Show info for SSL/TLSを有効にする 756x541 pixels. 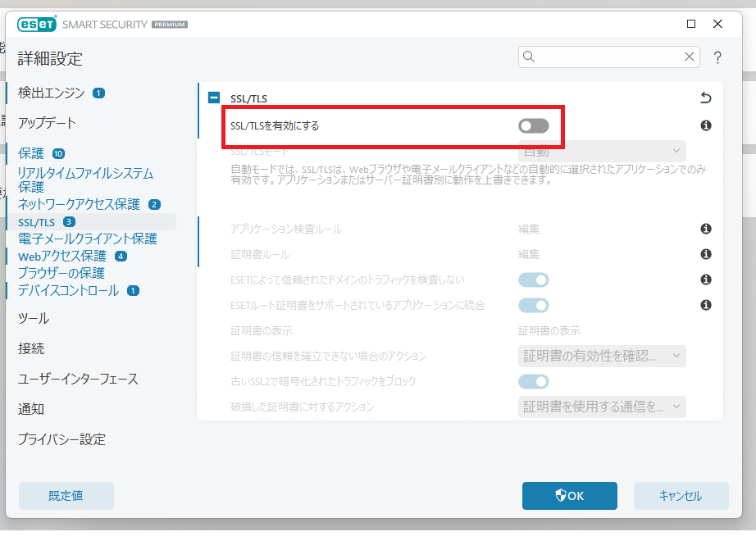(x=706, y=125)
